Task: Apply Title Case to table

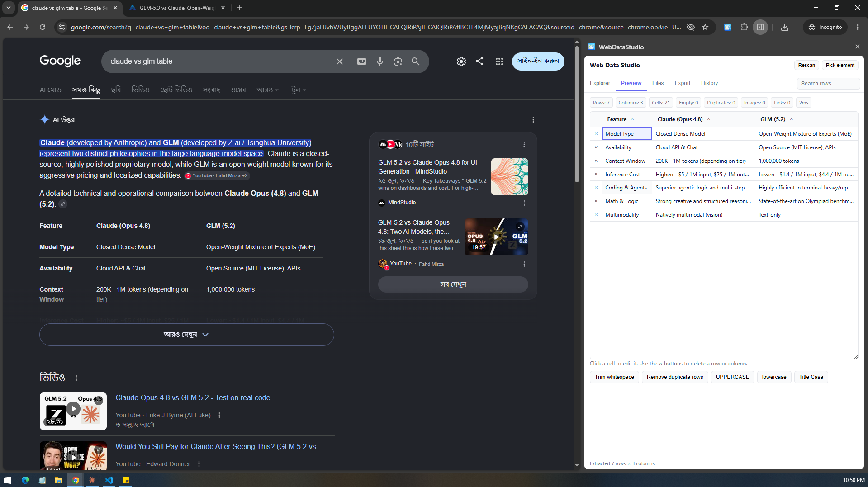Action: [x=811, y=377]
